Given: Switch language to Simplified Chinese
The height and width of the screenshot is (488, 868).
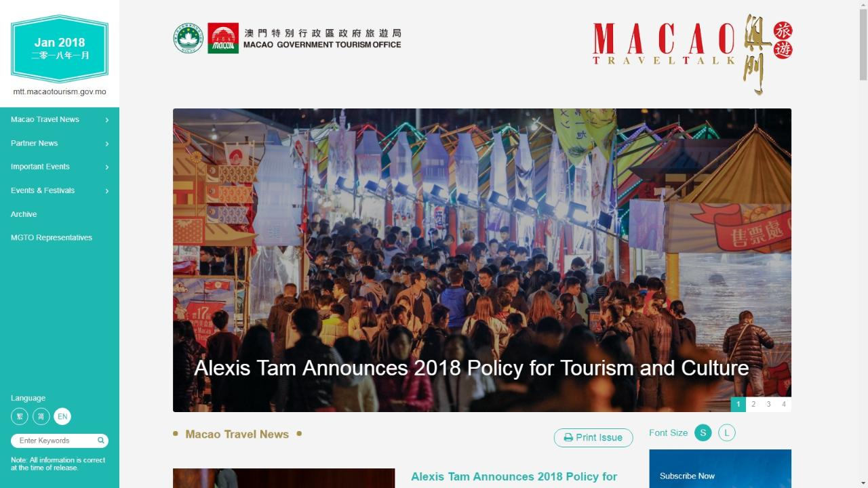Looking at the screenshot, I should pyautogui.click(x=41, y=416).
